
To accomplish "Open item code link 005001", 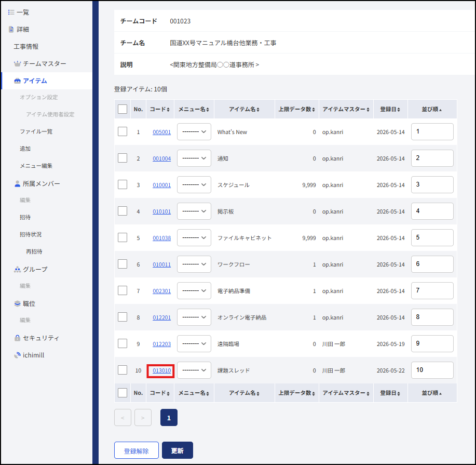I will point(161,132).
